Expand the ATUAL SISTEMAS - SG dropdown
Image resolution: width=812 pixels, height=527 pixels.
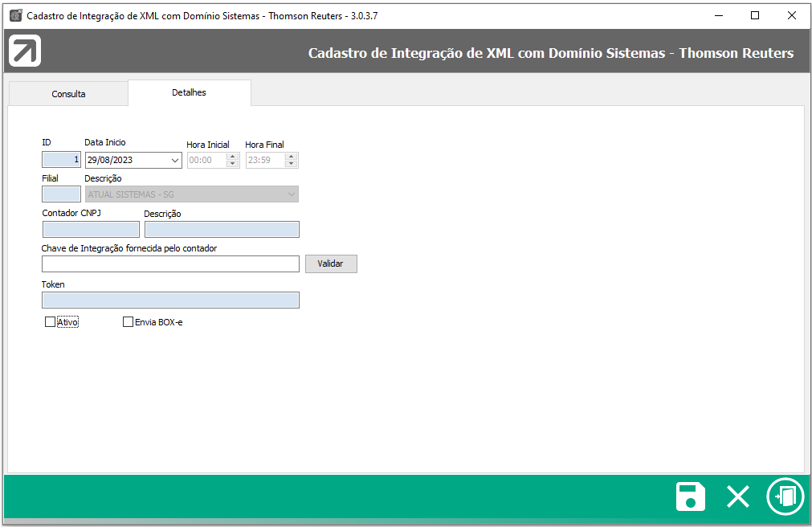tap(292, 194)
